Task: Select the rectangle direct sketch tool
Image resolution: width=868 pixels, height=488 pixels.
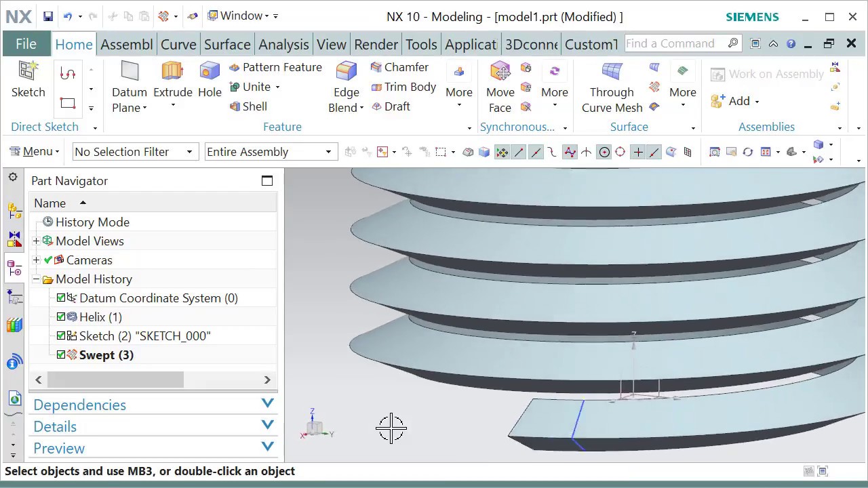Action: [67, 103]
